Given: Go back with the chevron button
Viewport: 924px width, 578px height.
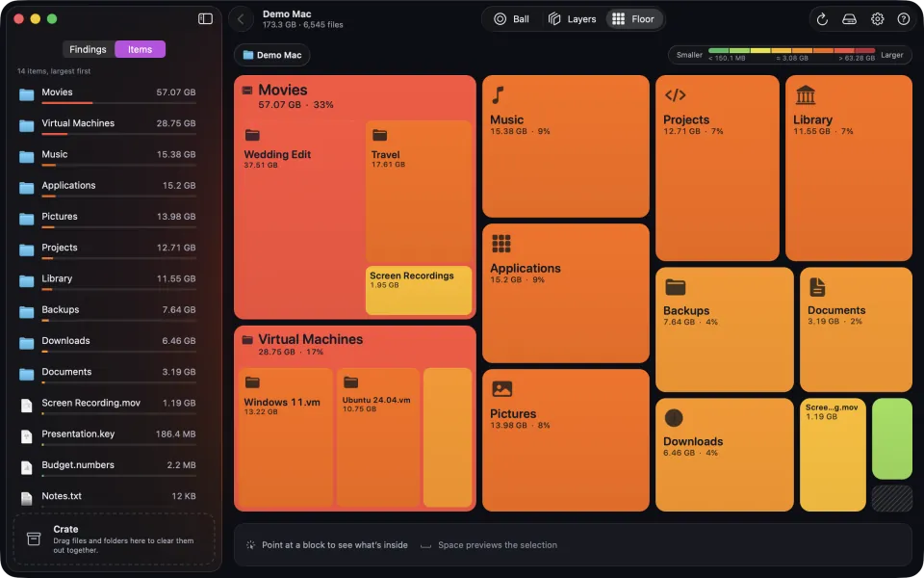Looking at the screenshot, I should (x=241, y=19).
